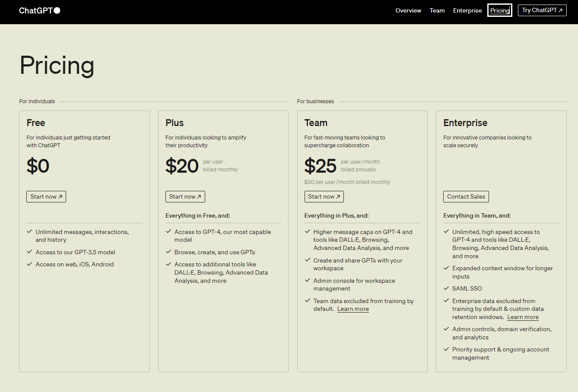Click the white circle beside ChatGPT logo
The height and width of the screenshot is (392, 578).
click(x=57, y=10)
